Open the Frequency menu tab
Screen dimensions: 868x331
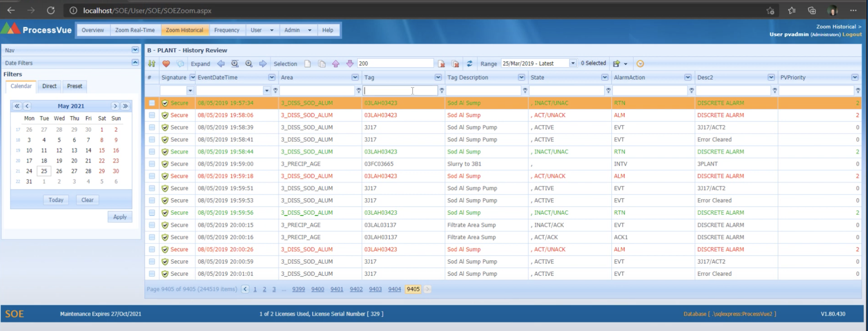(x=226, y=30)
